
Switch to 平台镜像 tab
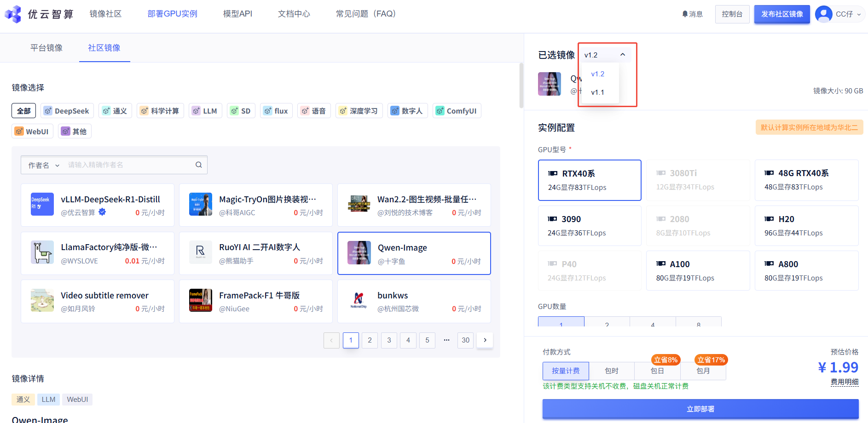(x=46, y=48)
